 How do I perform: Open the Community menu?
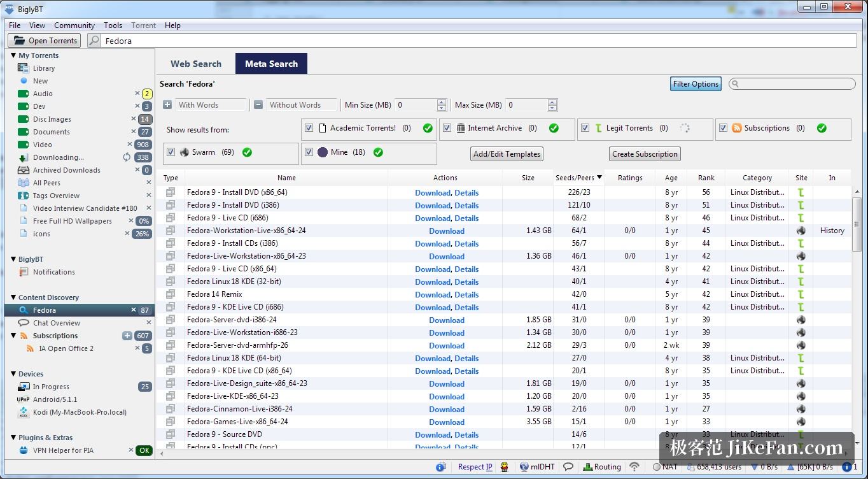tap(74, 25)
